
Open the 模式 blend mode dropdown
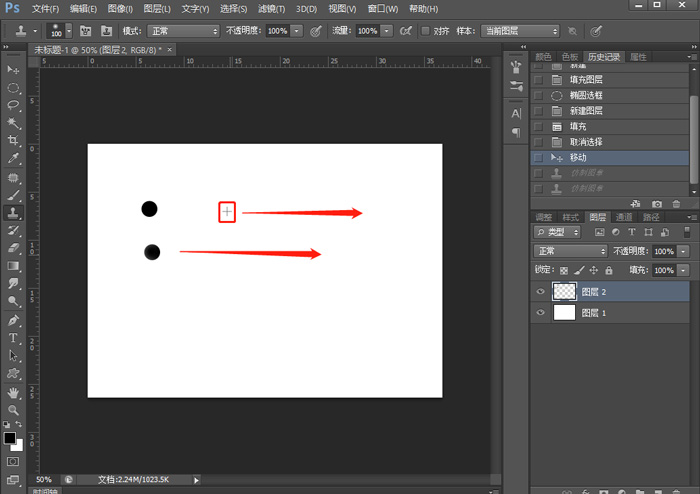coord(183,31)
